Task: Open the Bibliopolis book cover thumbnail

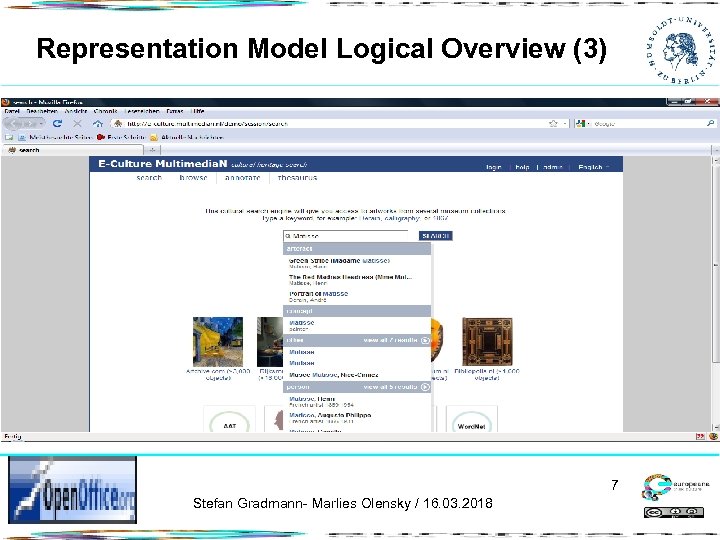Action: coord(487,342)
